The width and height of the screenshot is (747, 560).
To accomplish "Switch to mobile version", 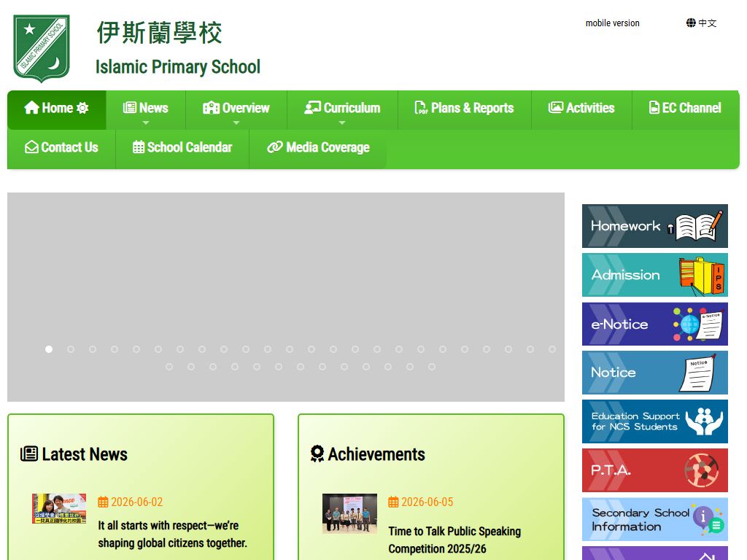I will (x=613, y=23).
